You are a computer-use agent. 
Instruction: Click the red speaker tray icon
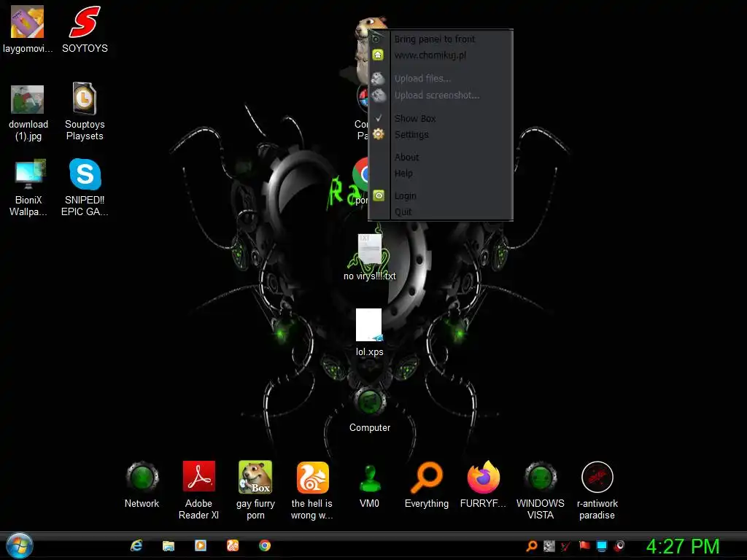pyautogui.click(x=619, y=546)
